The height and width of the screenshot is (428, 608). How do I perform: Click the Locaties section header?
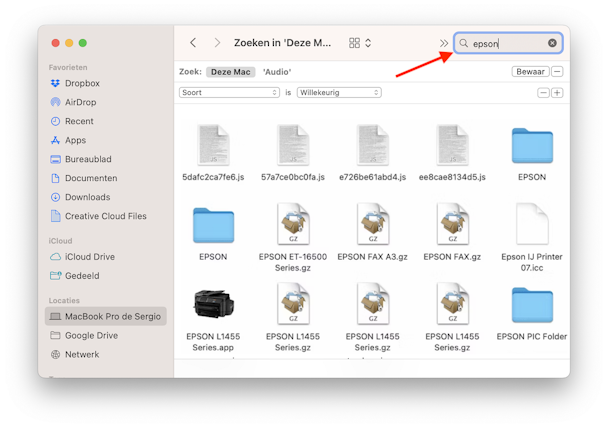tap(64, 300)
